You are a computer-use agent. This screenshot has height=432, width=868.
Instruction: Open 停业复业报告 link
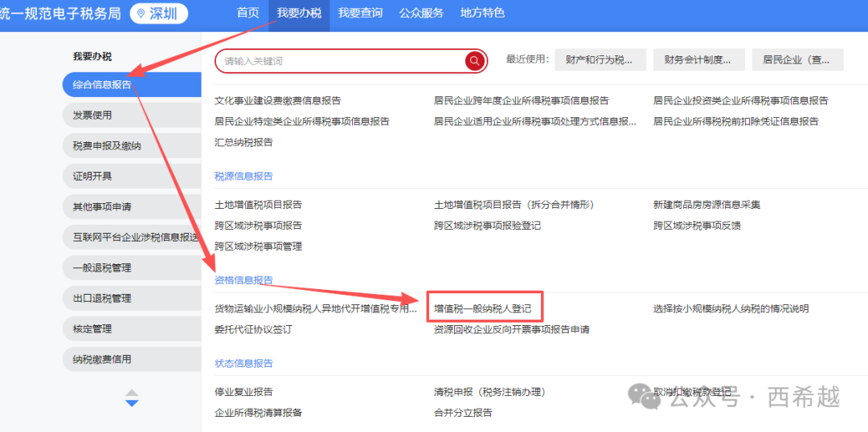click(244, 392)
